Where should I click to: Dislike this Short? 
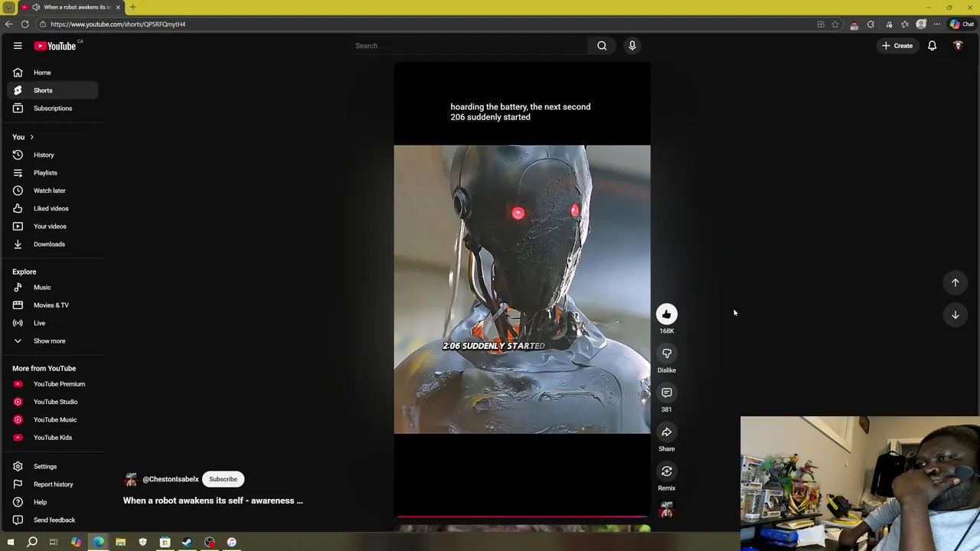tap(667, 354)
